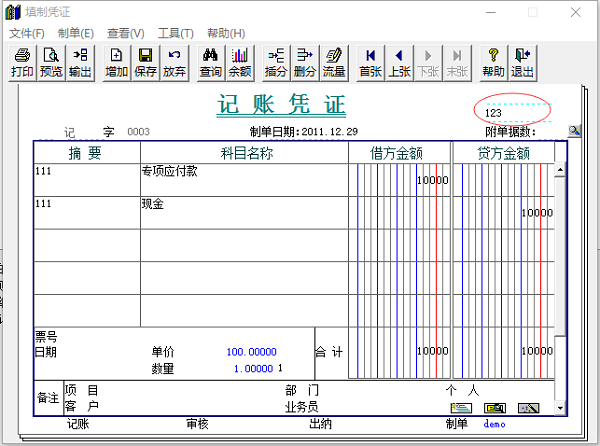Viewport: 600px width, 446px height.
Task: Click the 打印 print toolbar icon
Action: pos(22,63)
